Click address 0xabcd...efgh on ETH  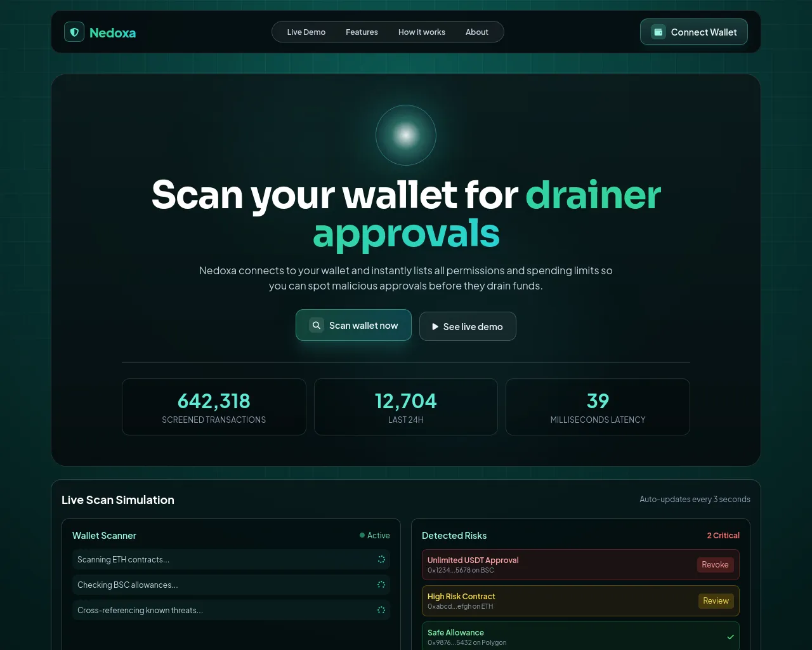point(460,606)
